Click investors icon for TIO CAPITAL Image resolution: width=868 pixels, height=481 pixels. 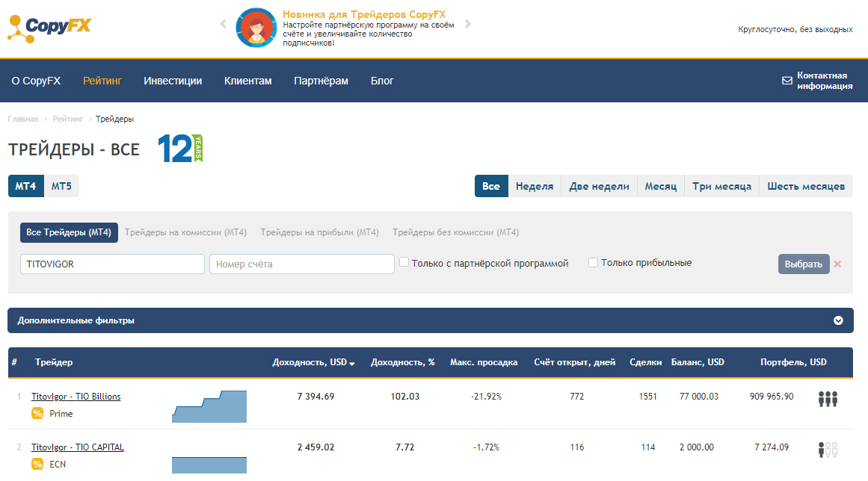click(828, 450)
